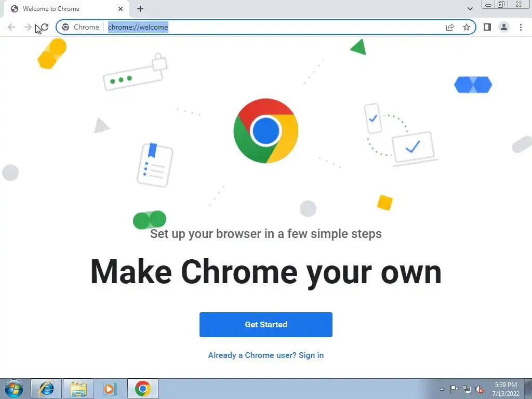532x399 pixels.
Task: Select the Welcome to Chrome tab
Action: [66, 9]
